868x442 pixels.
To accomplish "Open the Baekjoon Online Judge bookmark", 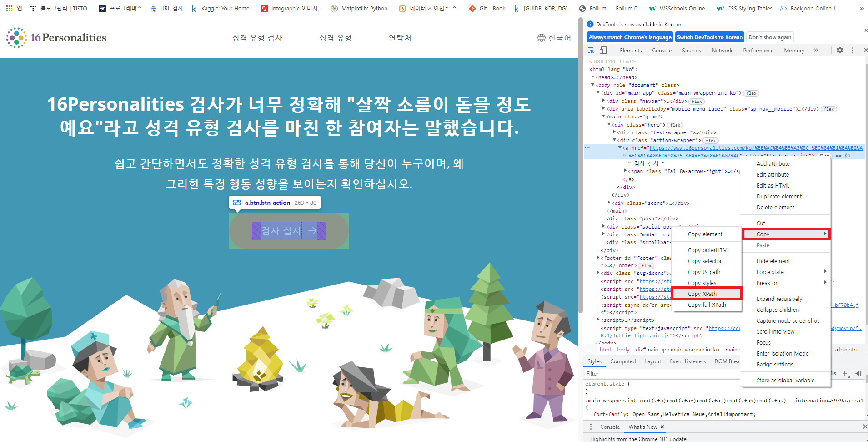I will (810, 8).
